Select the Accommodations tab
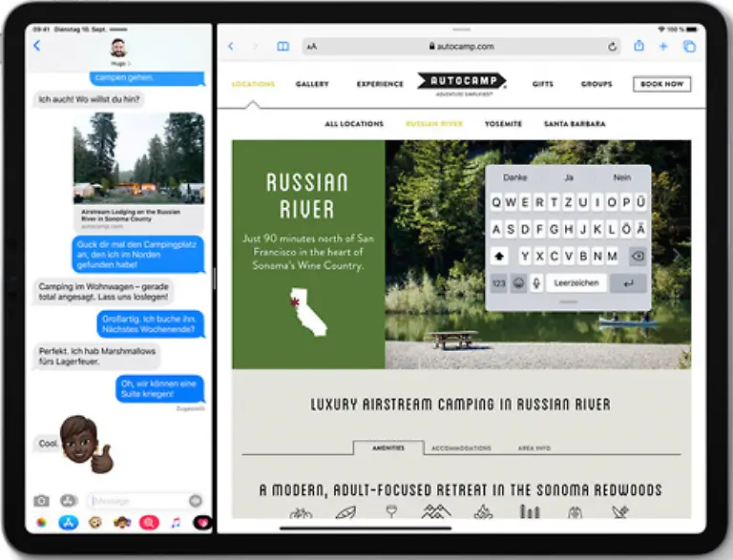 click(461, 447)
